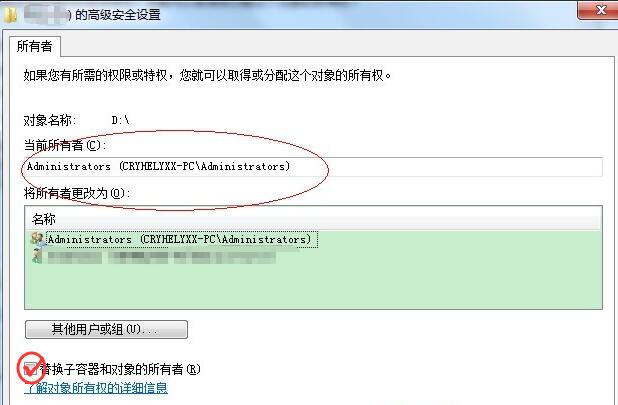Select the Administrators group icon in the list

[x=38, y=239]
